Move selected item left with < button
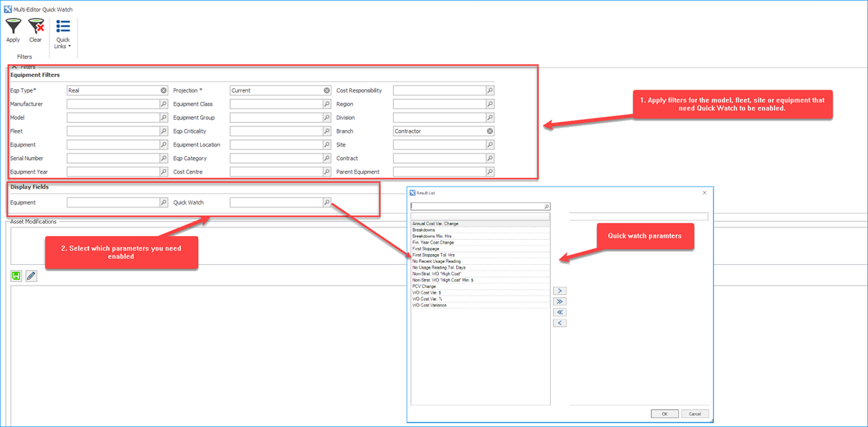868x427 pixels. click(560, 323)
